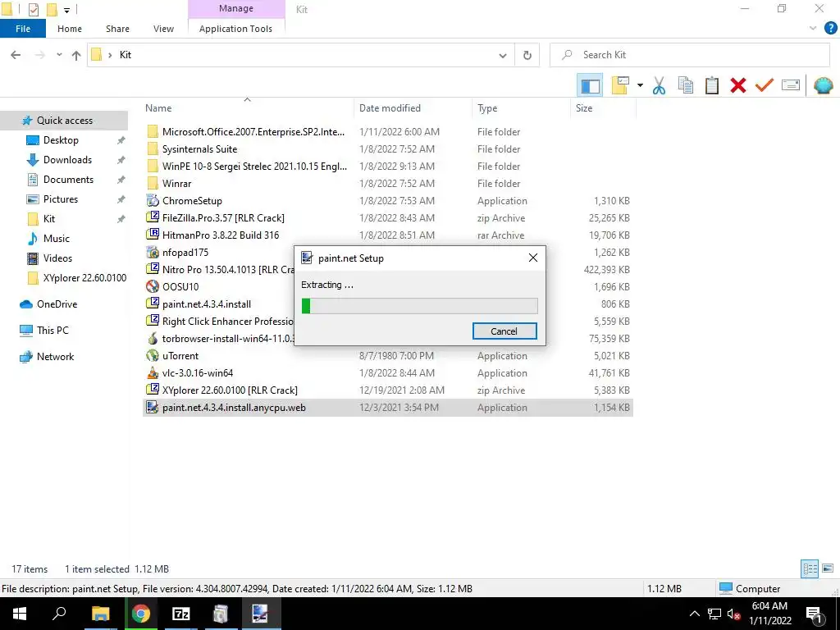Expand the address bar history dropdown
The image size is (840, 630).
pos(503,55)
